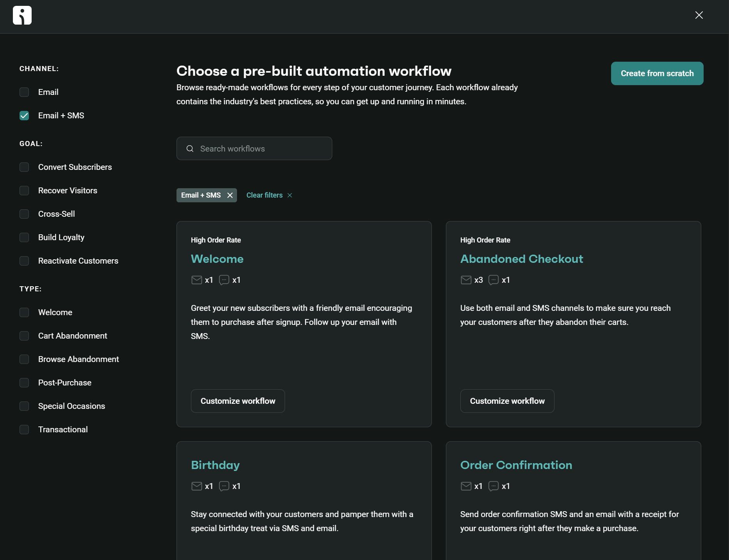Open the Order Confirmation workflow title
The height and width of the screenshot is (560, 729).
[516, 465]
